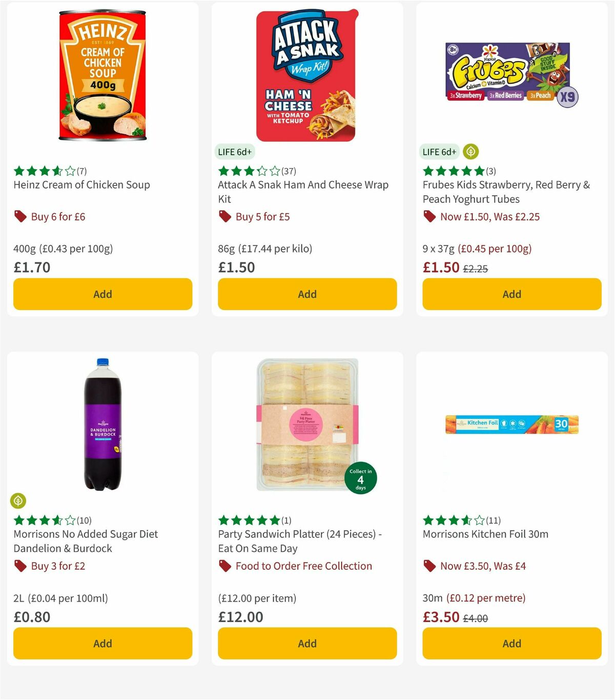
Task: Click the five-star rating bar on Sandwich Platter
Action: coord(248,520)
